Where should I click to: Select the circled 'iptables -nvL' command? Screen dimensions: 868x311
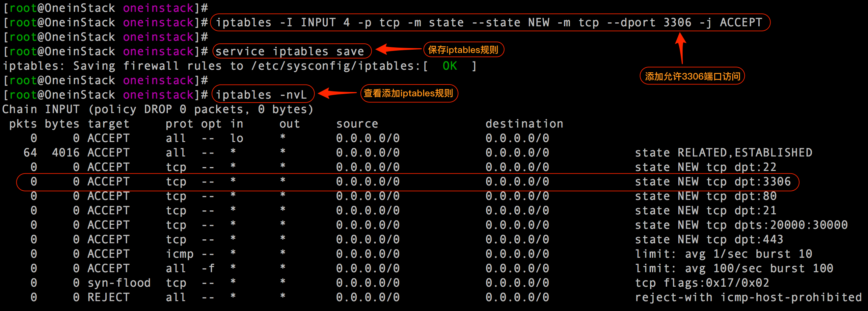(x=263, y=94)
